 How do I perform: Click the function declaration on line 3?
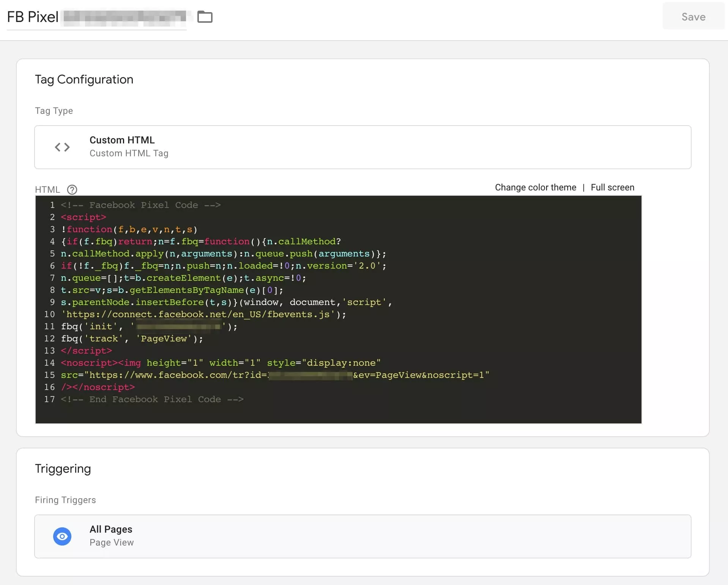tap(129, 230)
